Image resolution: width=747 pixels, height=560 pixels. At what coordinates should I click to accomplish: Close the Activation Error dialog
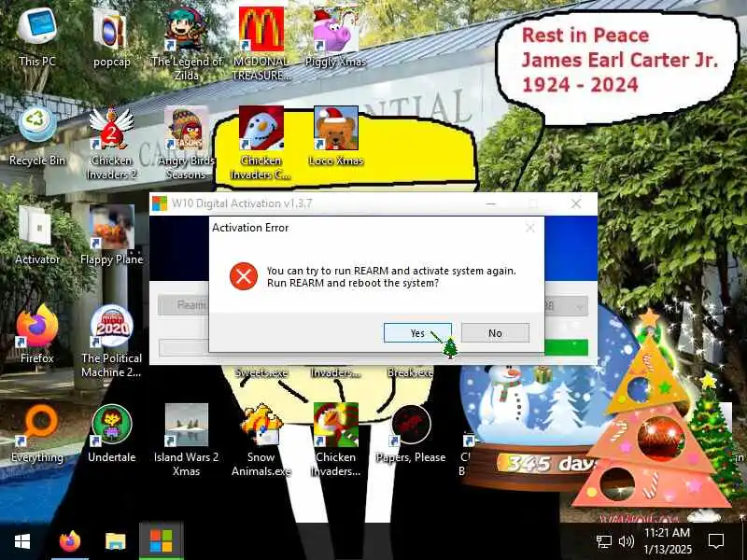[x=530, y=228]
